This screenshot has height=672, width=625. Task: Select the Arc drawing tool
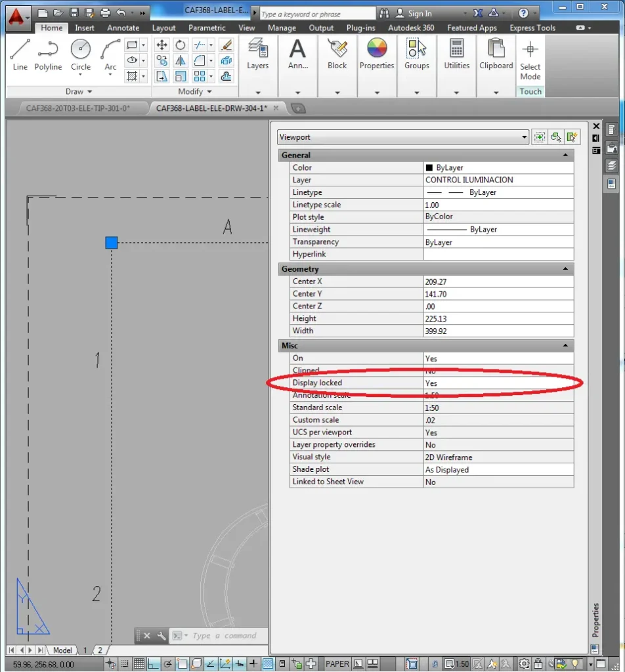(110, 54)
